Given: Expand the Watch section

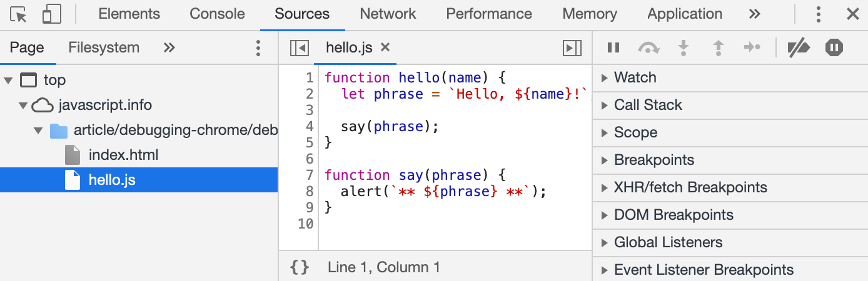Looking at the screenshot, I should coord(635,77).
